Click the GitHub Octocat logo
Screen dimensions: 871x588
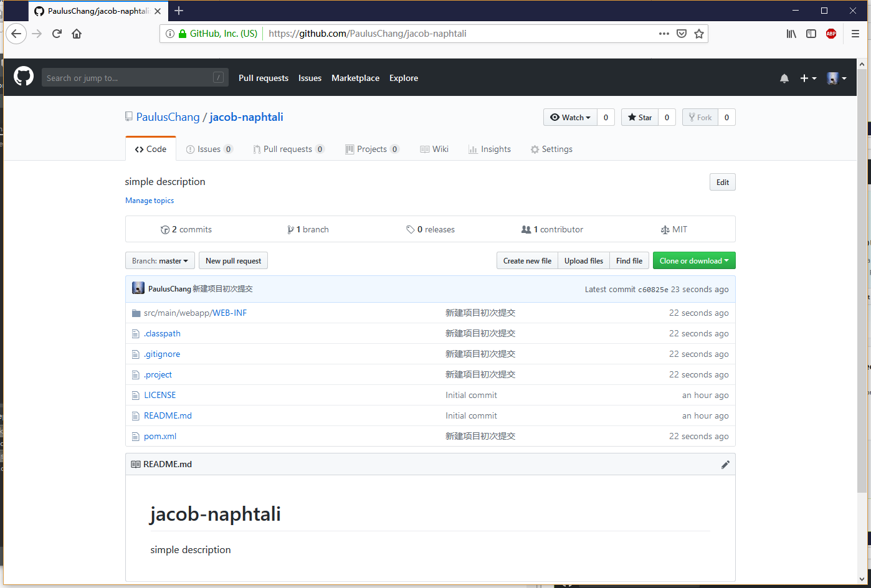coord(24,77)
